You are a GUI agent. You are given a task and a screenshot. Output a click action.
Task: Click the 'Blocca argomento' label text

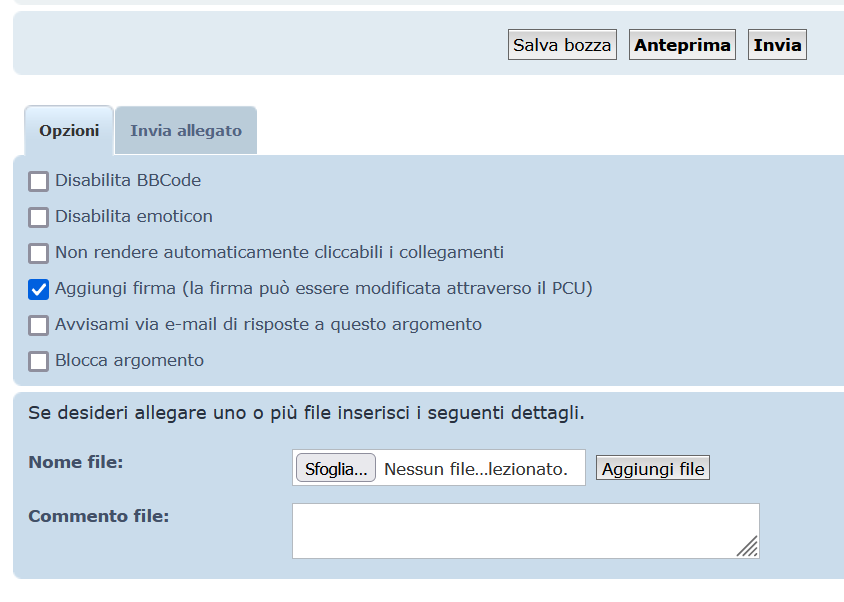coord(130,360)
